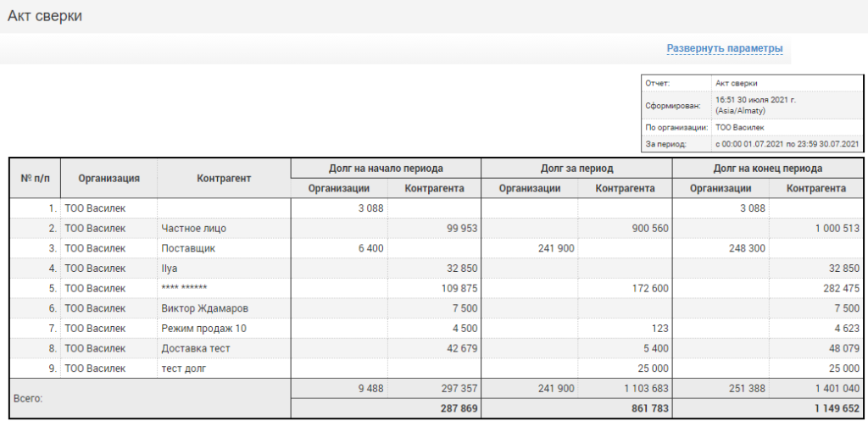Select the Долг за период header
Image resolution: width=868 pixels, height=432 pixels.
tap(576, 168)
